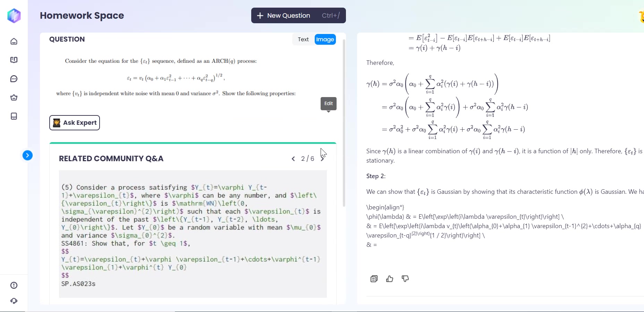Click the avatar icon at top right
The image size is (644, 312).
click(x=641, y=16)
